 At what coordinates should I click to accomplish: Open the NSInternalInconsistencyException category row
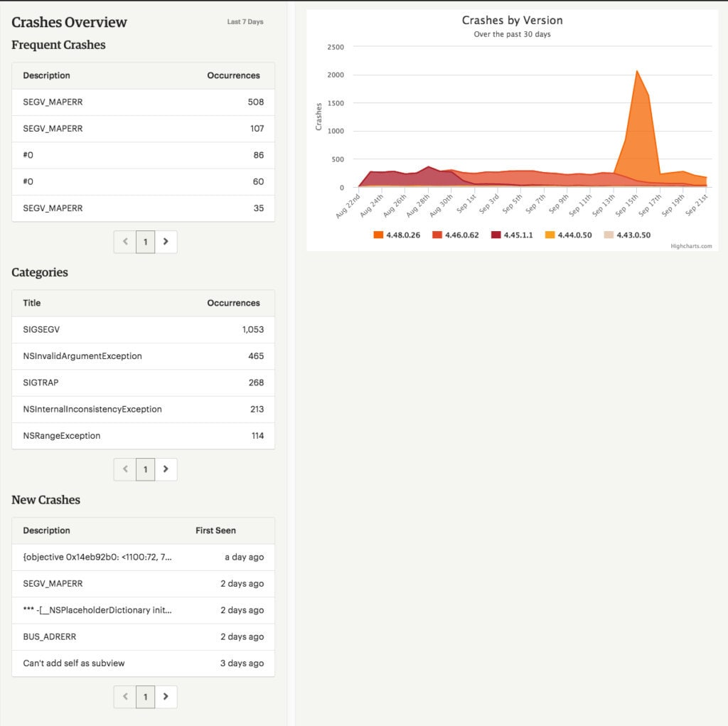[143, 409]
